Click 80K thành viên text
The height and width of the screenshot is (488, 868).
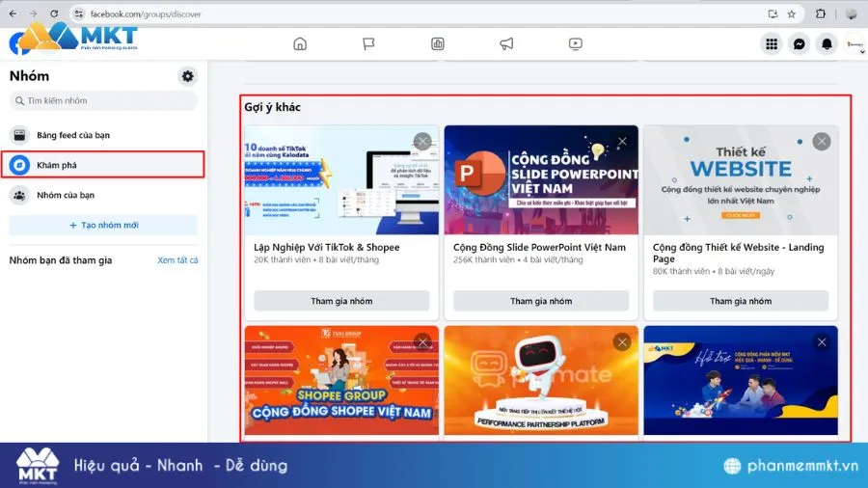pos(681,271)
